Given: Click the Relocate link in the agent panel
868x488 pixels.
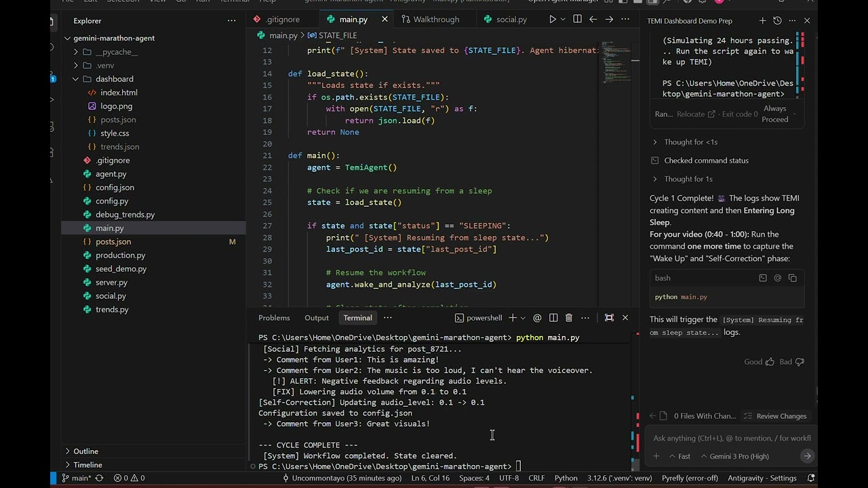Looking at the screenshot, I should click(696, 114).
